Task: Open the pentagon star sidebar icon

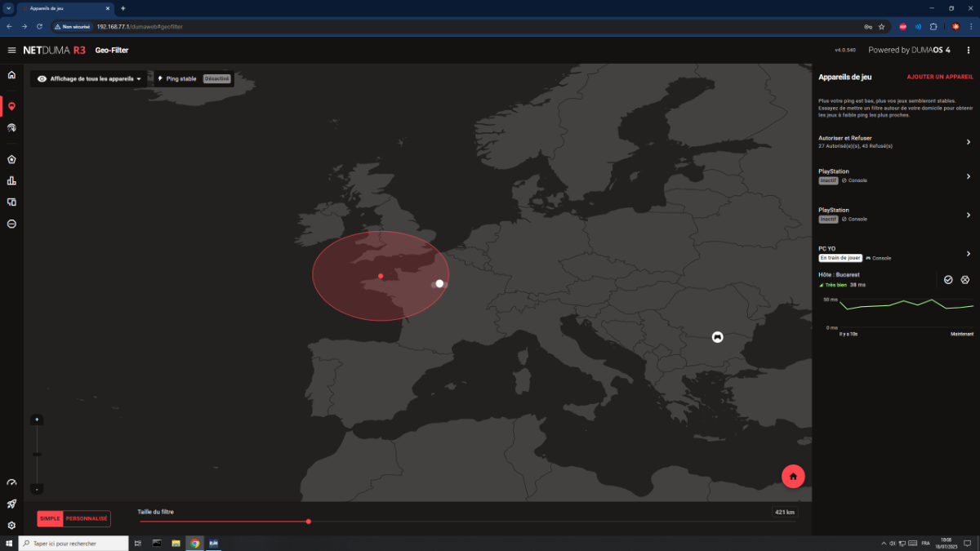Action: [x=11, y=159]
